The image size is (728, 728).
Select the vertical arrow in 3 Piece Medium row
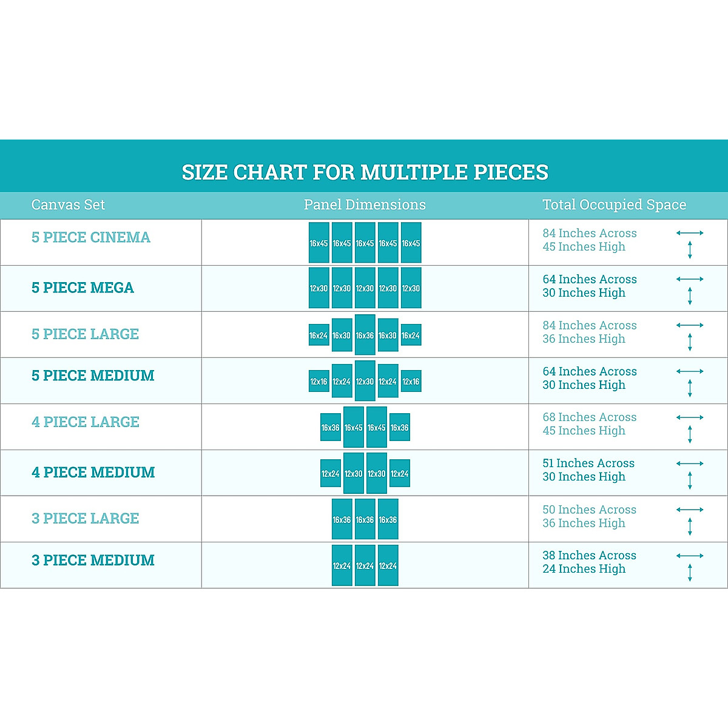pos(690,573)
